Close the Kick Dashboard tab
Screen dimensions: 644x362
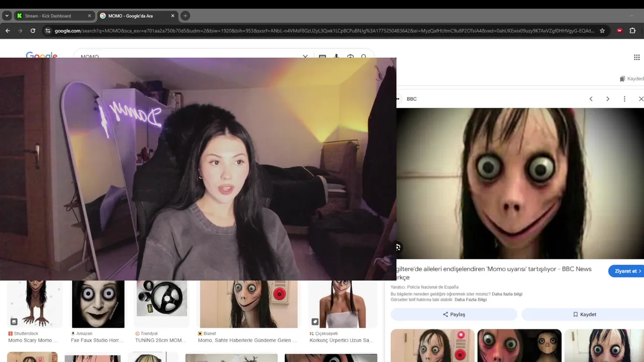(x=90, y=16)
